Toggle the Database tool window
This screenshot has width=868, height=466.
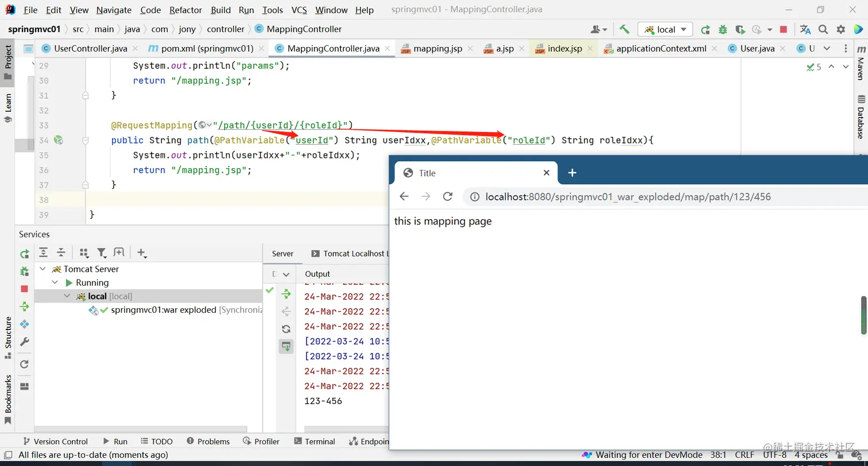(861, 117)
